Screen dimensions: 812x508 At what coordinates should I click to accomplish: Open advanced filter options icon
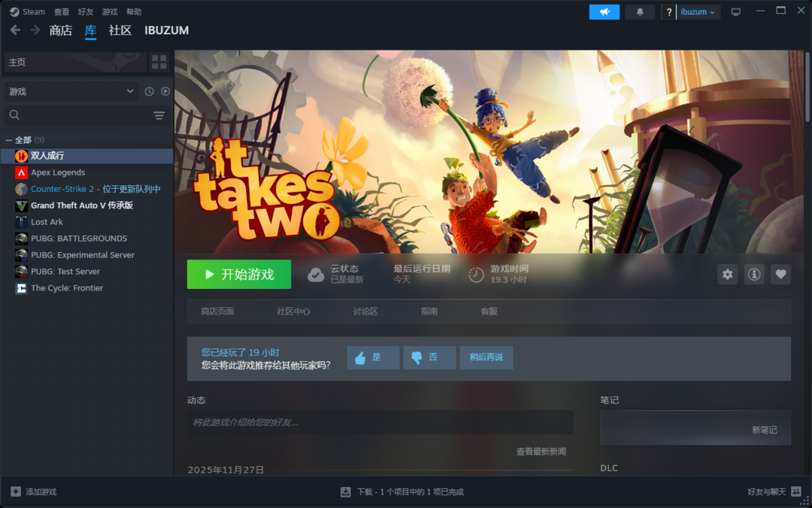(x=159, y=115)
